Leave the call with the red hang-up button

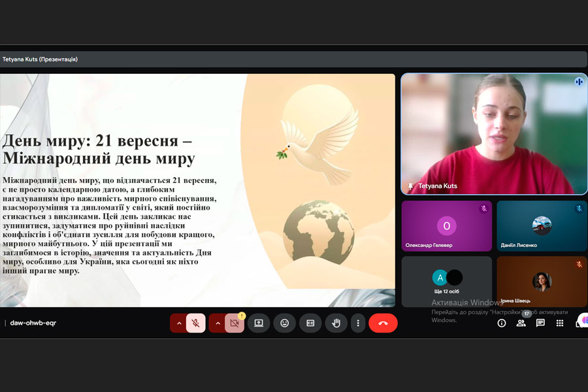click(x=383, y=323)
